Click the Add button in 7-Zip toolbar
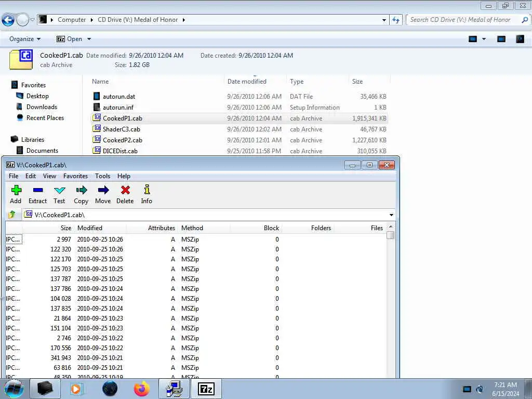 point(16,194)
